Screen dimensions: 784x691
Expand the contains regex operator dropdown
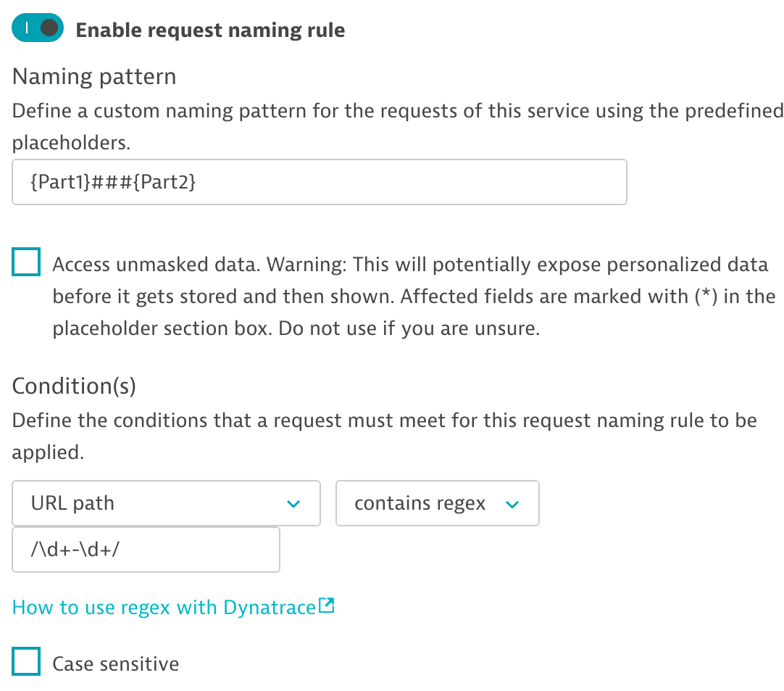pyautogui.click(x=437, y=503)
